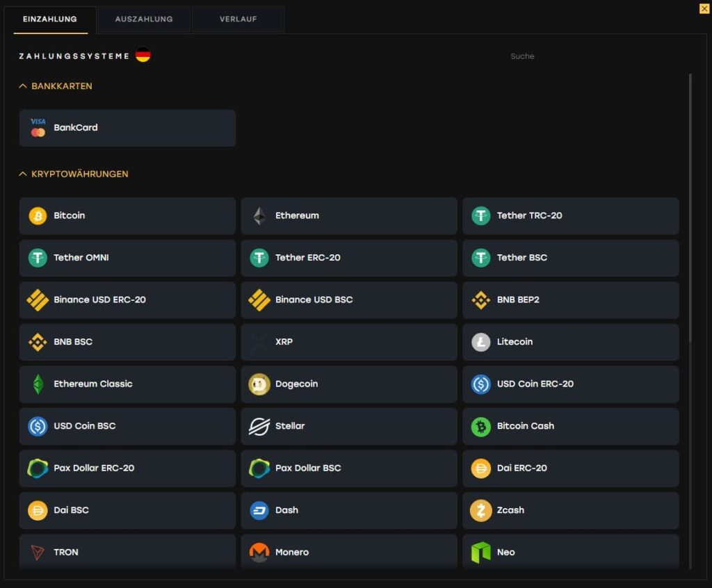Choose BankCard payment method
This screenshot has height=588, width=712.
[127, 128]
